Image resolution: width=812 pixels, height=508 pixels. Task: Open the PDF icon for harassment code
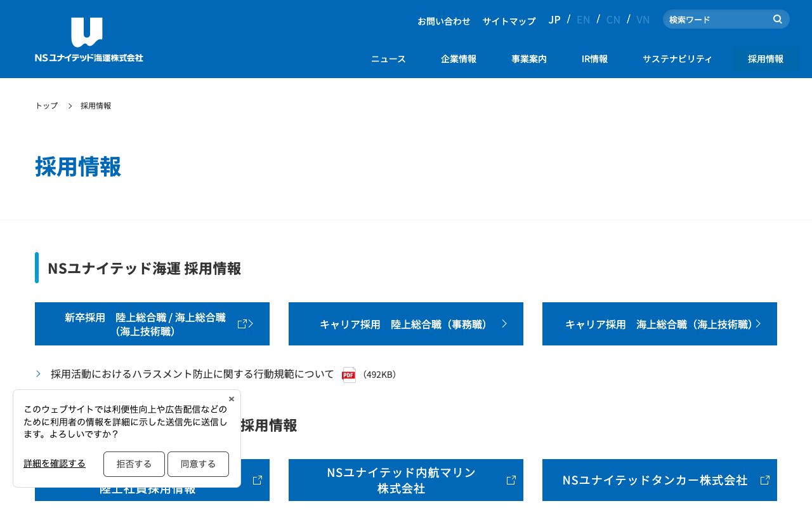click(x=349, y=375)
